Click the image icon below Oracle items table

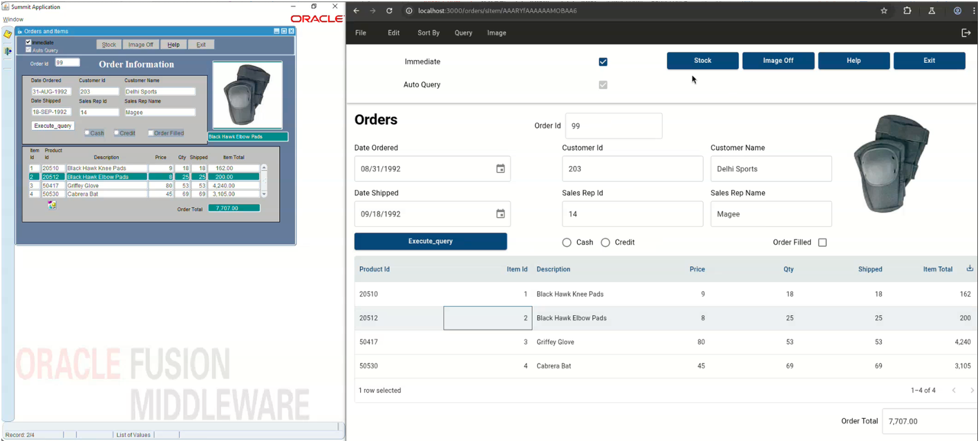pos(52,205)
